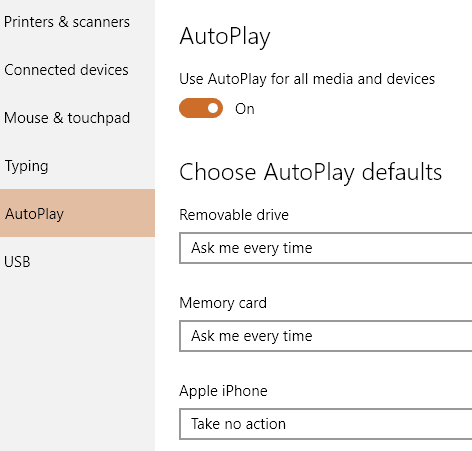Click the Removable drive label
This screenshot has width=472, height=451.
[234, 215]
